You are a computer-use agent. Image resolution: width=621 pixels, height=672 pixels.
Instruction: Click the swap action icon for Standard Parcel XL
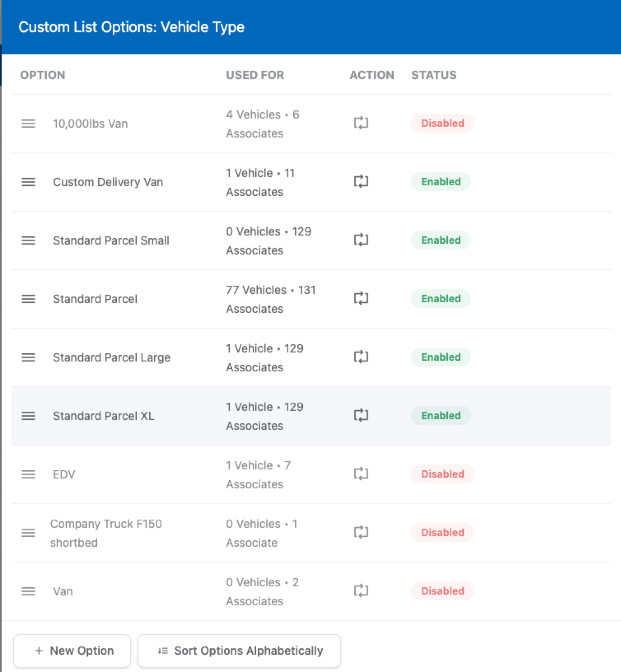click(361, 415)
